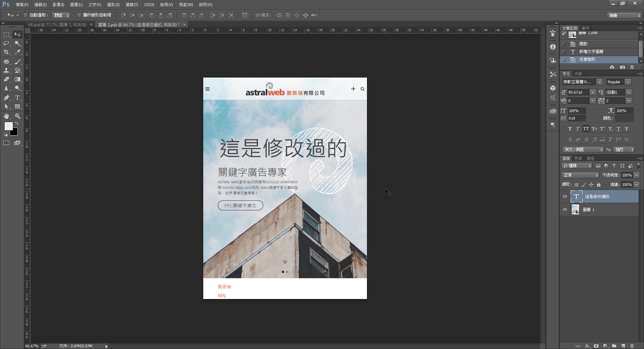This screenshot has width=644, height=349.
Task: Select the Horizontal Type tool
Action: pyautogui.click(x=17, y=98)
